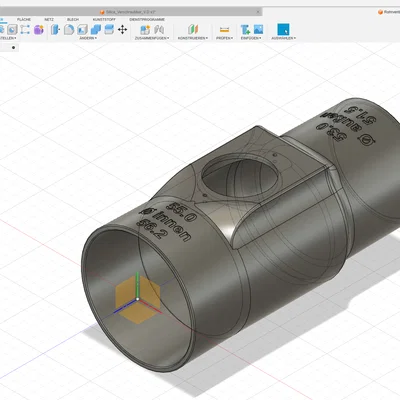
Task: Click the Hole tool icon
Action: pyautogui.click(x=12, y=30)
